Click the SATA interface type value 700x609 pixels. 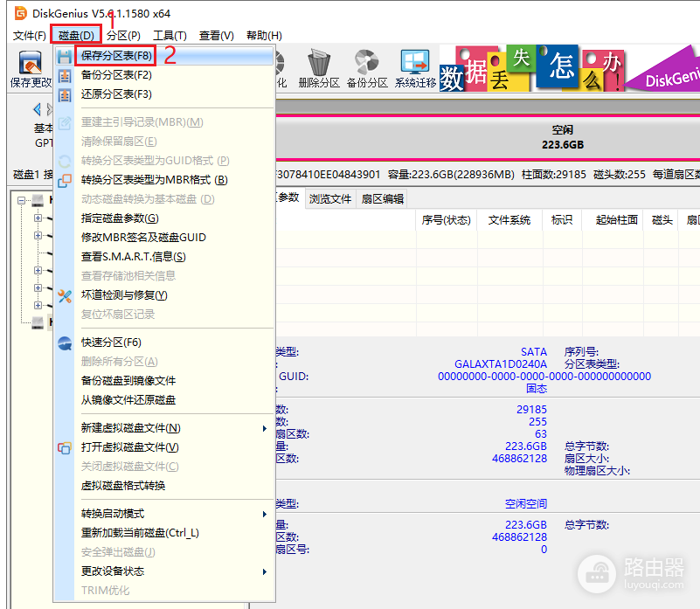(534, 352)
